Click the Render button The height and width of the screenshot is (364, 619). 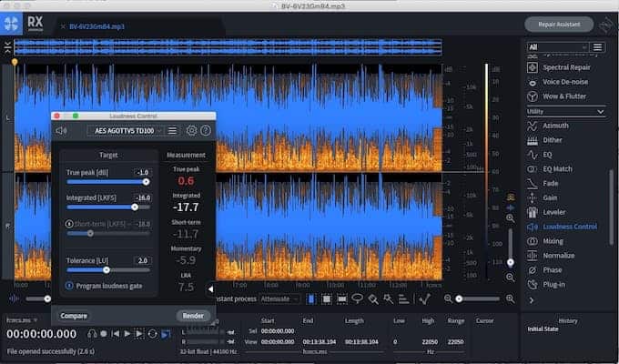click(x=193, y=316)
